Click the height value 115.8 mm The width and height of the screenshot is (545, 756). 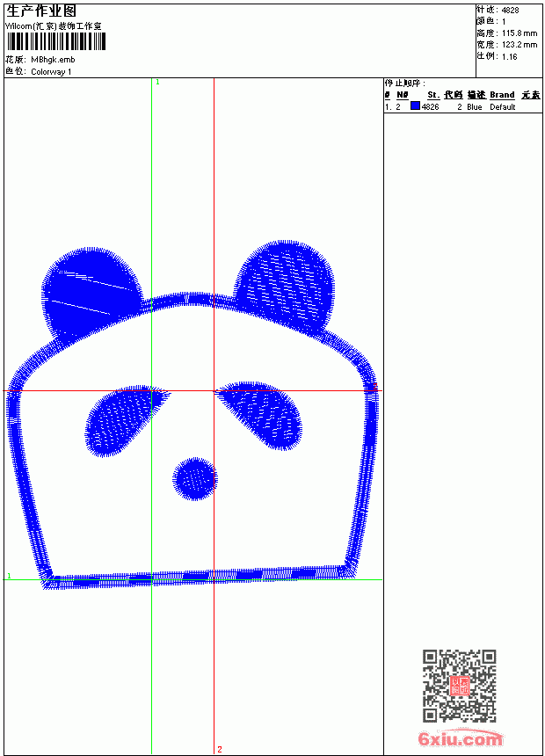pos(520,33)
